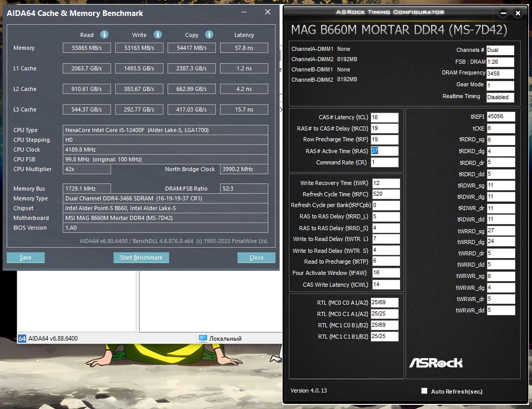Click the Write to Read Delay (tWTR_L) field
Viewport: 532px width, 409px height.
tap(386, 239)
